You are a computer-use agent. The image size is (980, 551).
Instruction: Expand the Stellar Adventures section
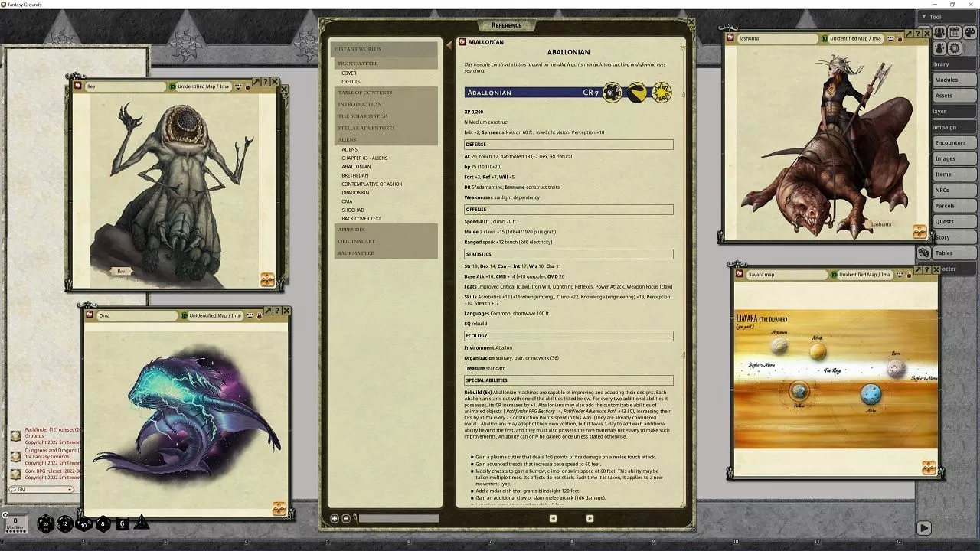384,128
